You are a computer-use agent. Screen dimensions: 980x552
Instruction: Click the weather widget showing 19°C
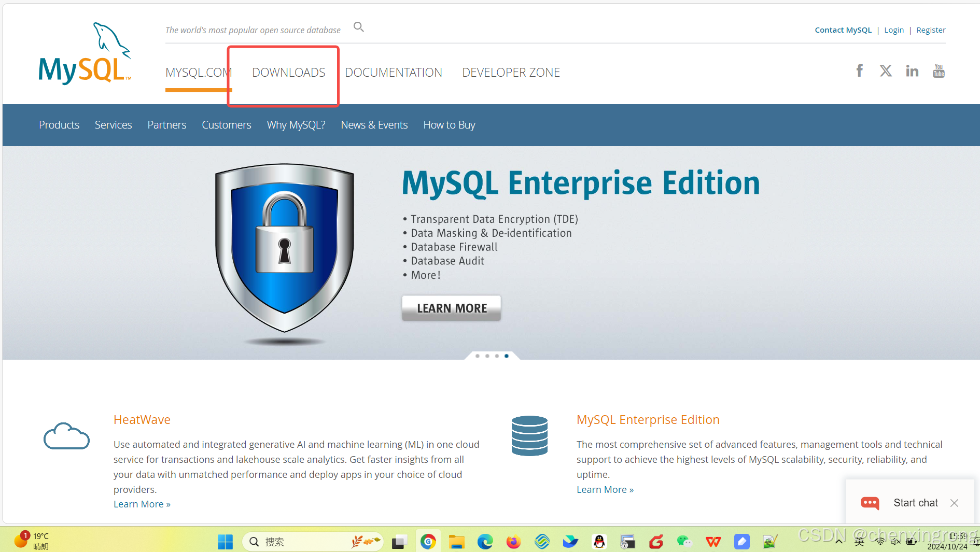32,541
